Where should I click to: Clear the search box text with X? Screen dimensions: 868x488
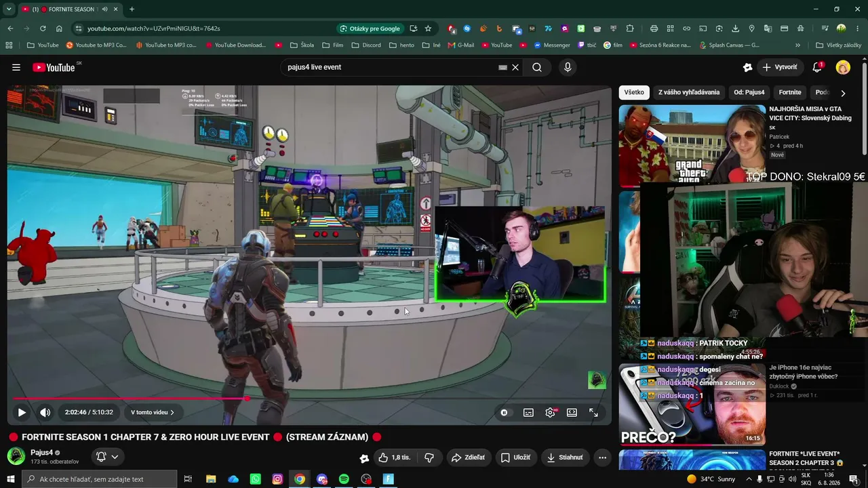click(515, 67)
